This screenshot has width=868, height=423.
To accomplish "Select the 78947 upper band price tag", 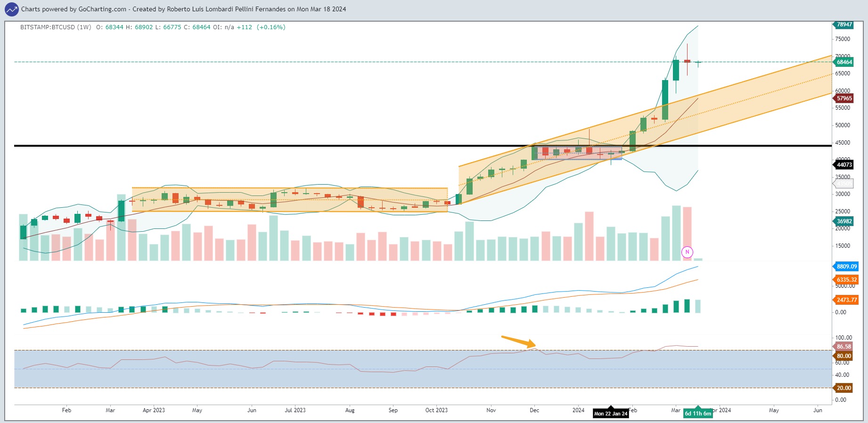I will click(843, 24).
